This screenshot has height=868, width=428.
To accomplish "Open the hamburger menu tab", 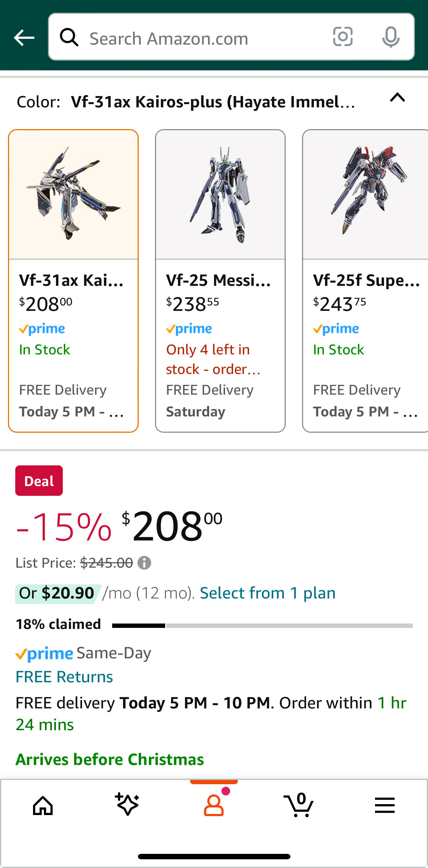I will coord(385,805).
